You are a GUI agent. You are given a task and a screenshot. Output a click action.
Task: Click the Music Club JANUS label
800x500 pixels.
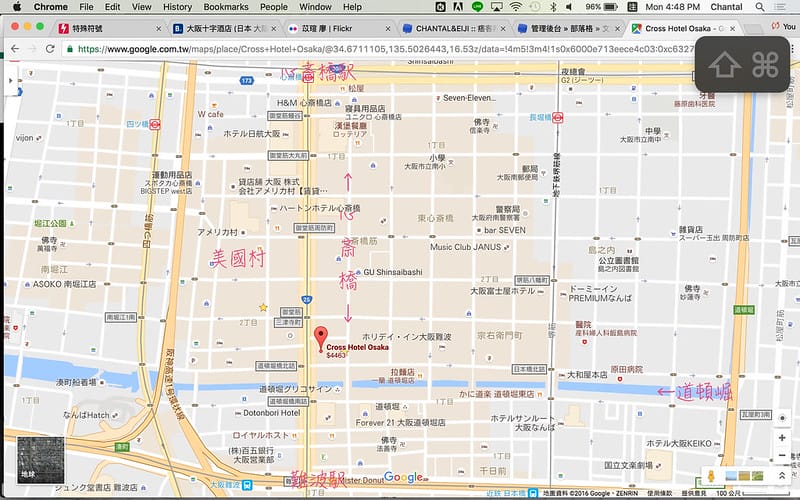click(x=465, y=247)
